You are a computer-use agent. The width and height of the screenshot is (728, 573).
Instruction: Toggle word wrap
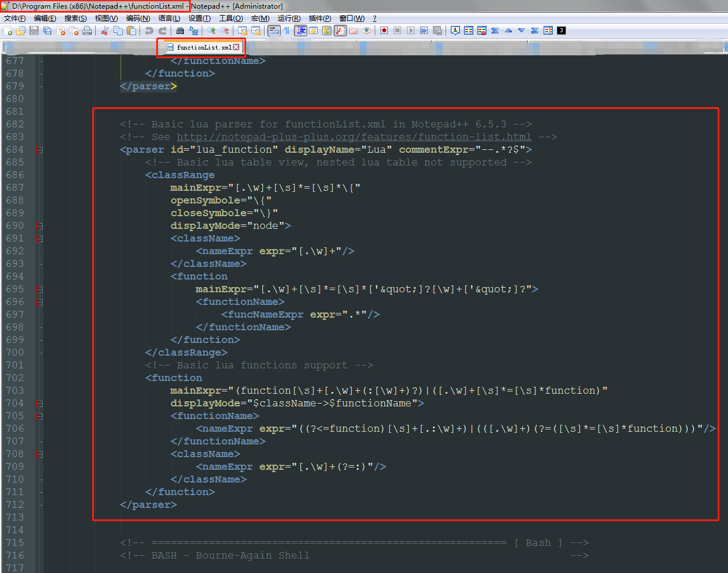tap(273, 30)
